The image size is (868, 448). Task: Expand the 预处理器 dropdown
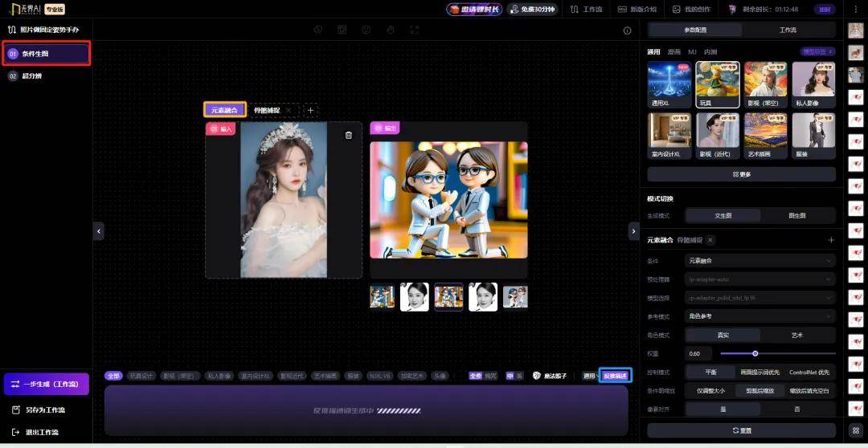(x=759, y=279)
